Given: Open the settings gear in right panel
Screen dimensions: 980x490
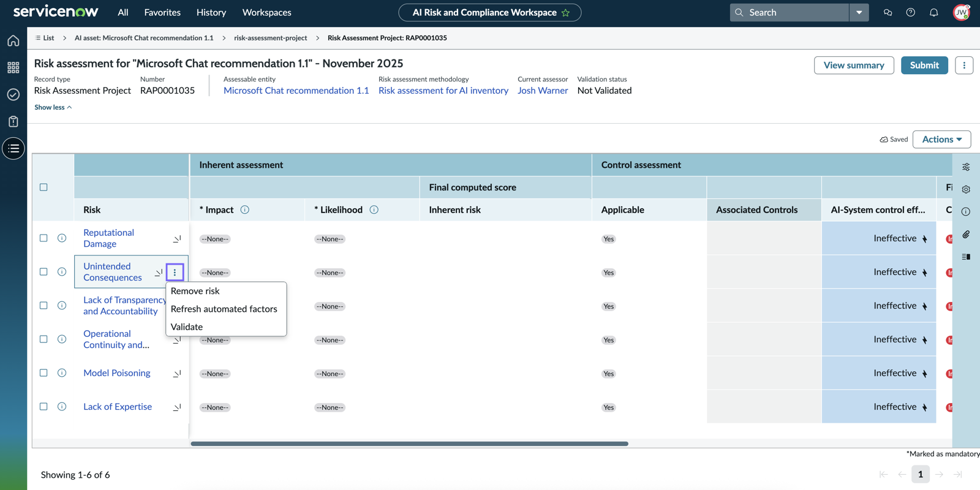Looking at the screenshot, I should 966,189.
